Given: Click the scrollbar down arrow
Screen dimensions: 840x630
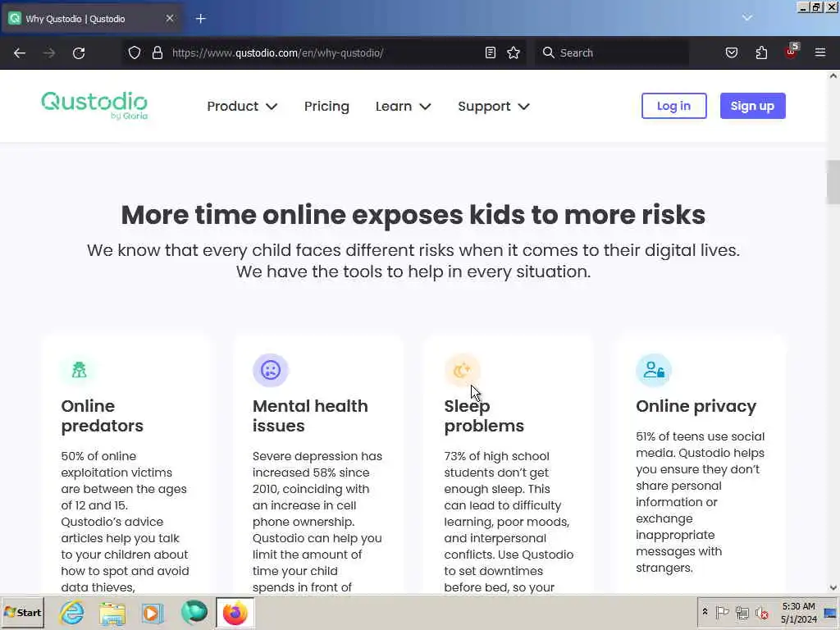Looking at the screenshot, I should coord(833,587).
